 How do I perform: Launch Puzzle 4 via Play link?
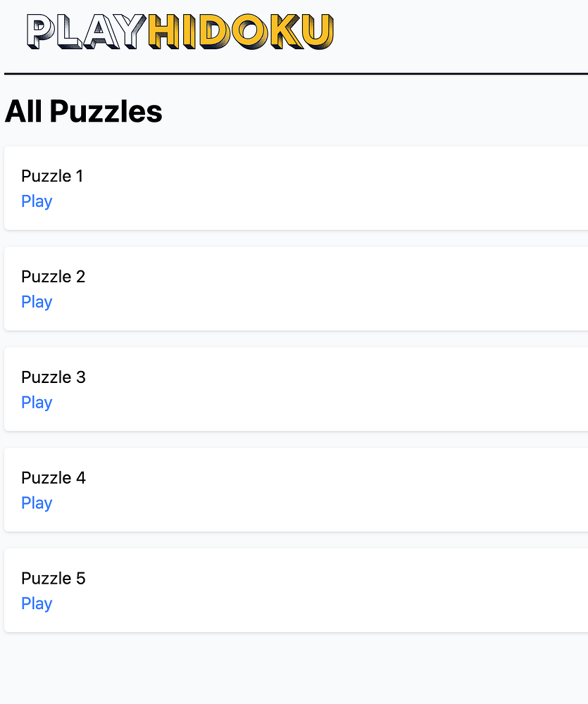37,503
